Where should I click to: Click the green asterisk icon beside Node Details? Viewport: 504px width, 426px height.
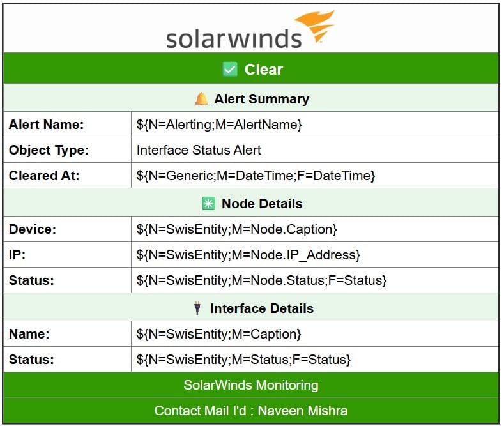(x=208, y=204)
